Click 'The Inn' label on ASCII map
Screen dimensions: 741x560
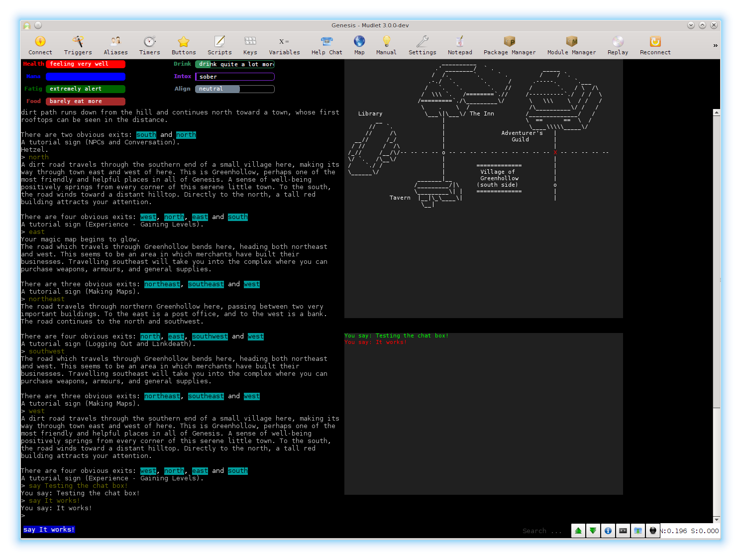pyautogui.click(x=482, y=114)
